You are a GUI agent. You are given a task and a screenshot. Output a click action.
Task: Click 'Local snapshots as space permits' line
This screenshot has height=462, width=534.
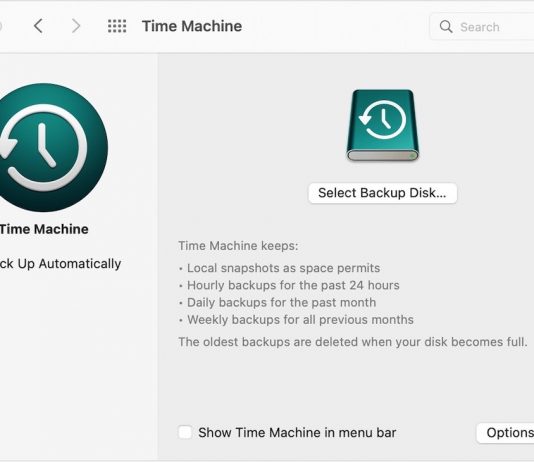[x=283, y=268]
